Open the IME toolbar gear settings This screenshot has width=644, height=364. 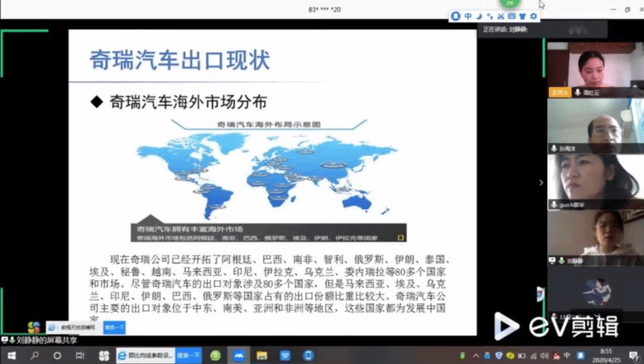coord(534,16)
